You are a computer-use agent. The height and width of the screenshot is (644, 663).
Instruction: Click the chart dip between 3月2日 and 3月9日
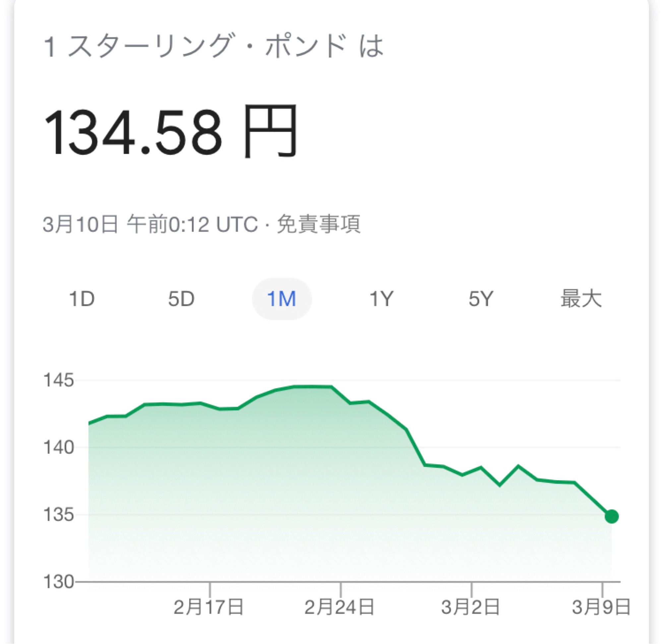point(500,485)
